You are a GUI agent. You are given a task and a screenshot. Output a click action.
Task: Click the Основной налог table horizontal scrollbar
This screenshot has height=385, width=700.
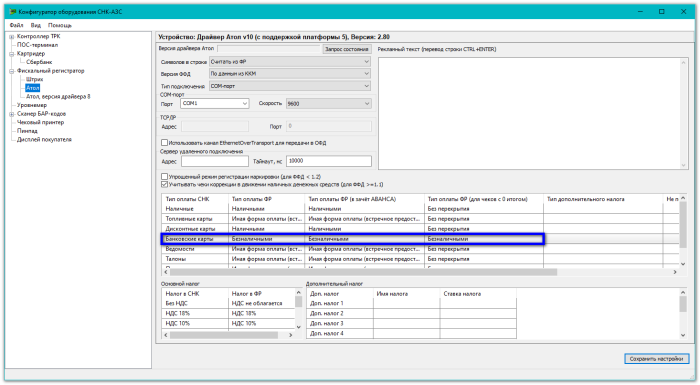(x=228, y=335)
